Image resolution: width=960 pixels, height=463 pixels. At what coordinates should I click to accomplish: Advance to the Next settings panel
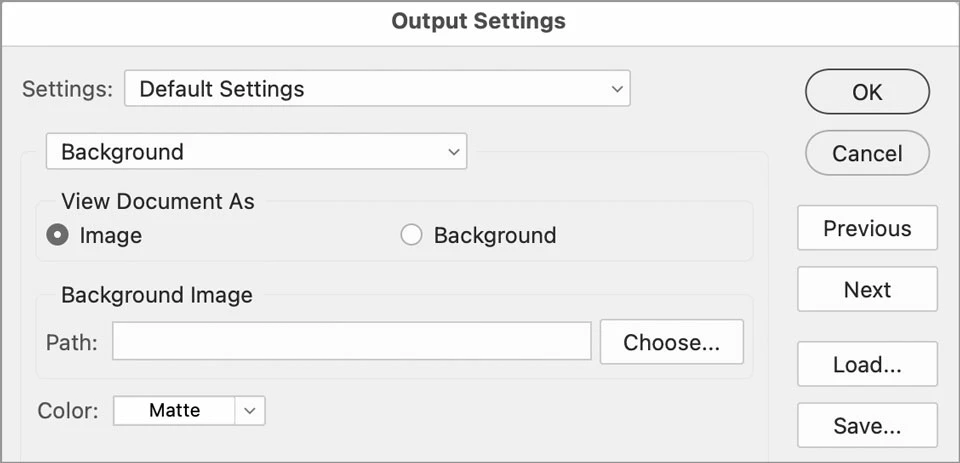867,290
